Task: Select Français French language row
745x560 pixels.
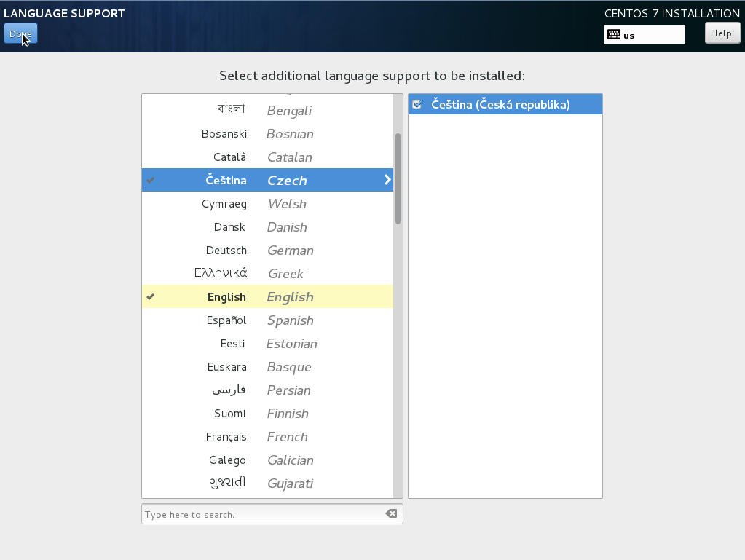Action: pyautogui.click(x=267, y=437)
